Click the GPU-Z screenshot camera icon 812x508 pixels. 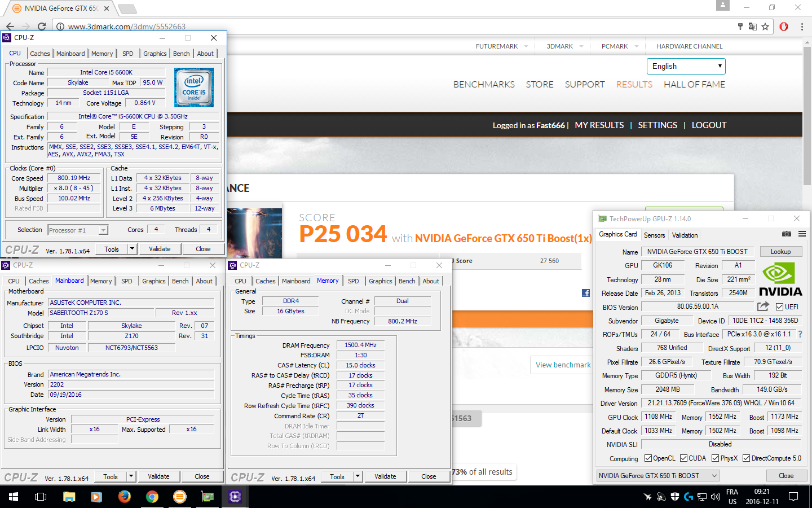click(x=787, y=234)
